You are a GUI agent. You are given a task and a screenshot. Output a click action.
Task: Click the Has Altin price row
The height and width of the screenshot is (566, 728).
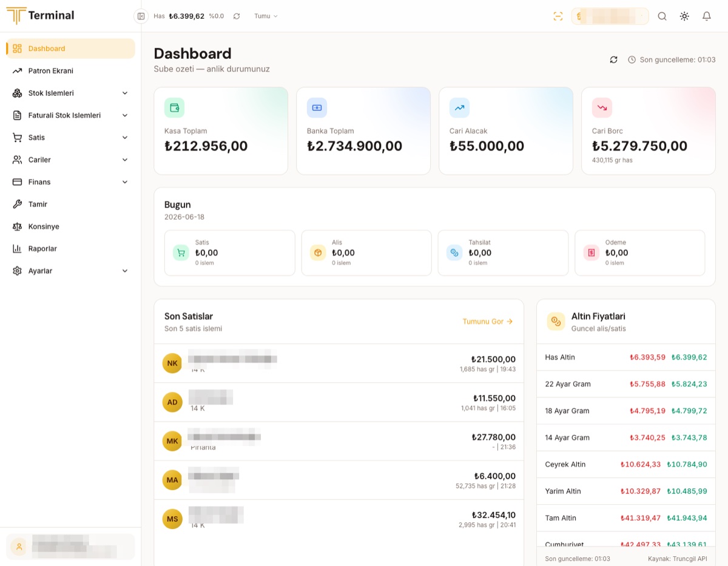[x=626, y=357]
